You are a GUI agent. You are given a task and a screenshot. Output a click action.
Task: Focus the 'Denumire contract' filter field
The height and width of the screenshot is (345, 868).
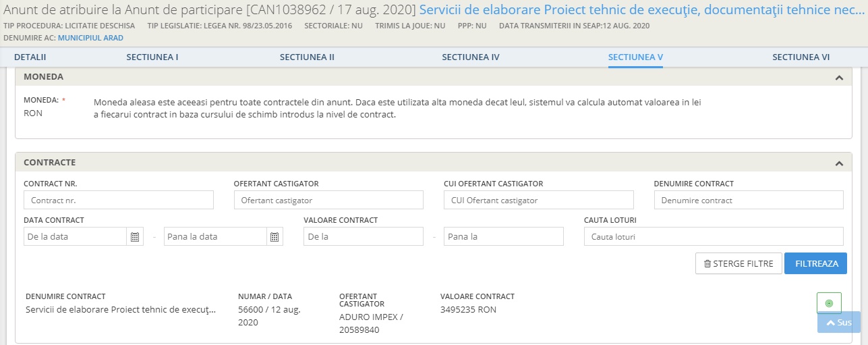click(x=749, y=201)
